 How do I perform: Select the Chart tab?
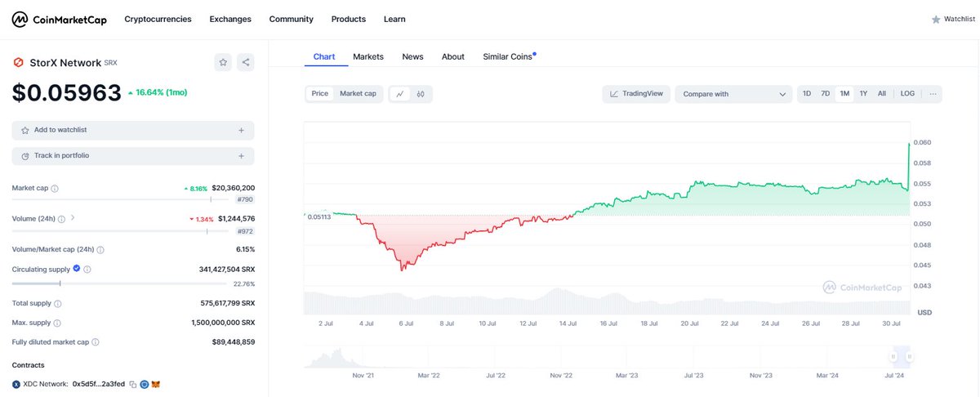324,56
